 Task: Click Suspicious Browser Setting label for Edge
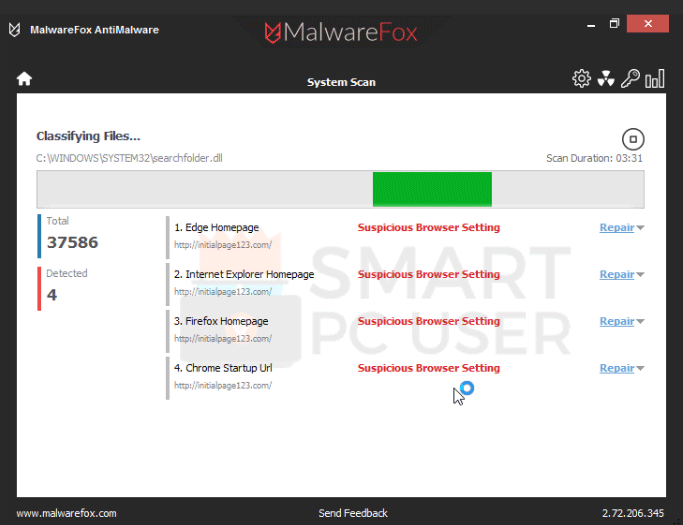[x=429, y=227]
